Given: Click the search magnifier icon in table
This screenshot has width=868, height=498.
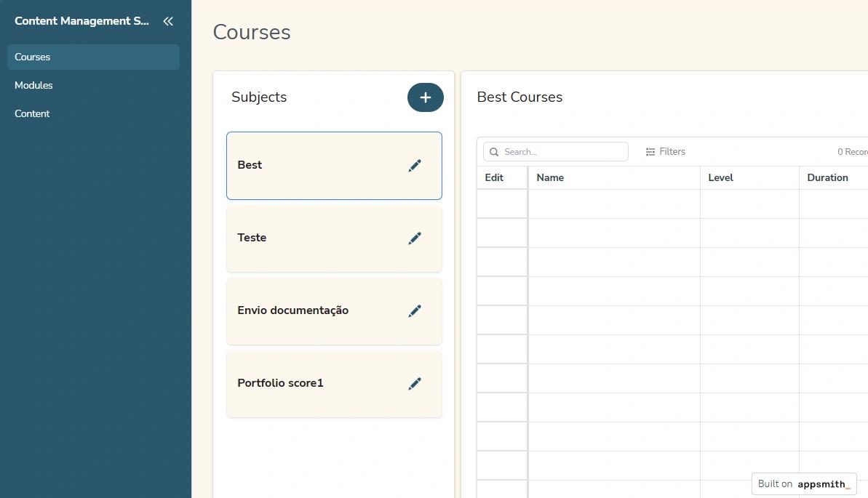Looking at the screenshot, I should [x=494, y=152].
